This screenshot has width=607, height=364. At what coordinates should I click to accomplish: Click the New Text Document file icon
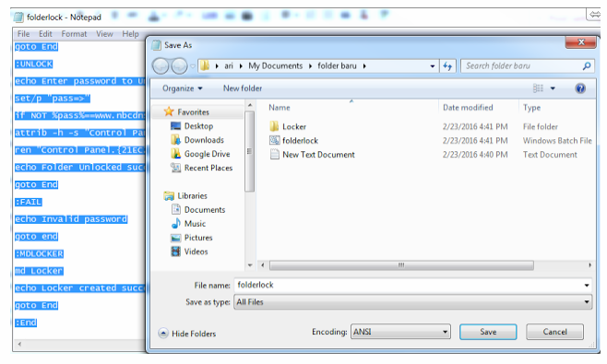pos(274,154)
